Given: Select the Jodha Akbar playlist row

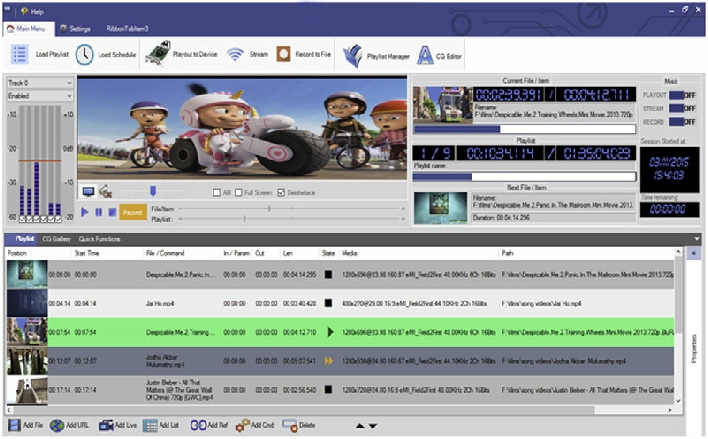Looking at the screenshot, I should (340, 361).
